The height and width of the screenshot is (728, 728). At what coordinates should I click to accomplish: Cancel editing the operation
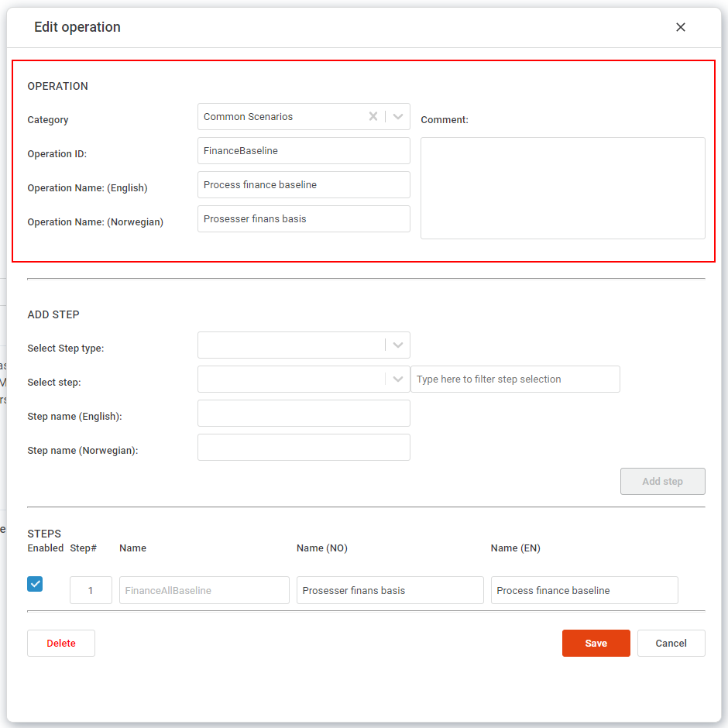[671, 643]
